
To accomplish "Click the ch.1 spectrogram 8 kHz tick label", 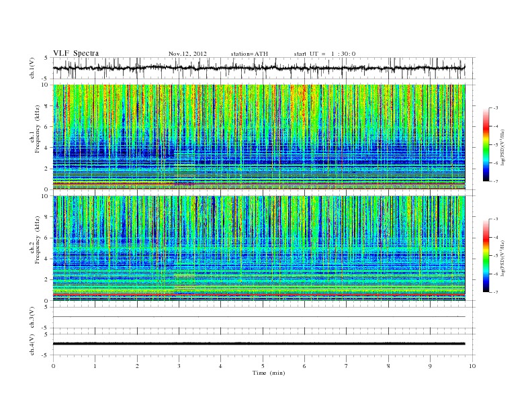I will point(47,106).
